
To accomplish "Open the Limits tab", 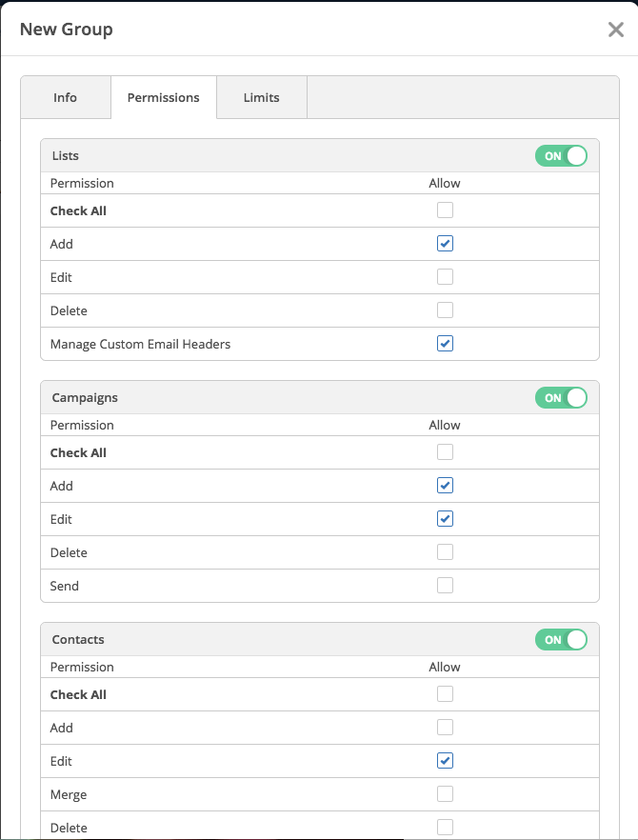I will [x=261, y=98].
